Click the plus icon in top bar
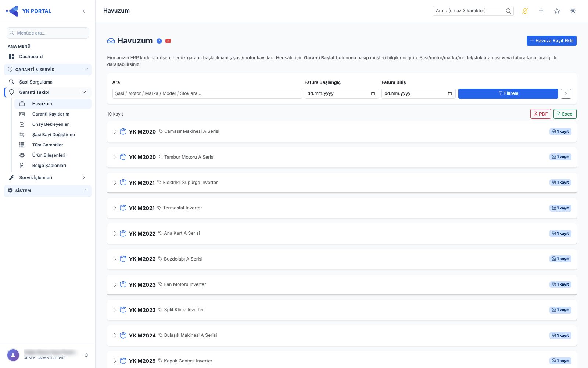This screenshot has height=368, width=588. coord(541,11)
